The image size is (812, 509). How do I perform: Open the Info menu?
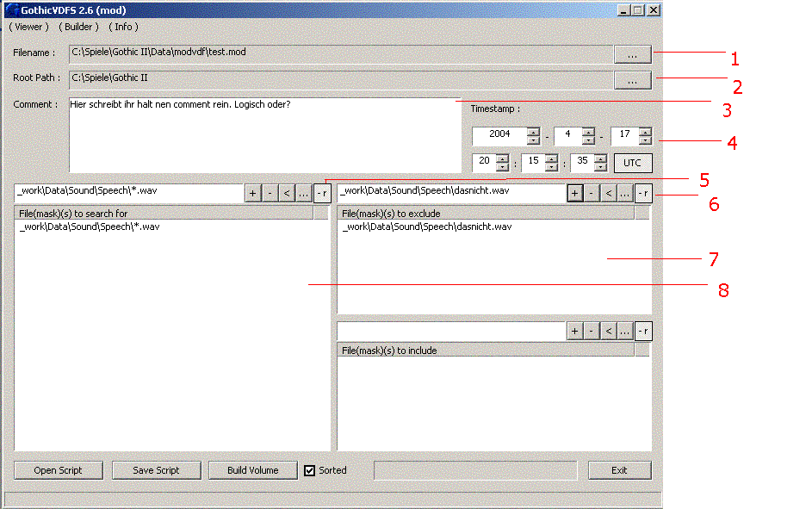coord(123,27)
